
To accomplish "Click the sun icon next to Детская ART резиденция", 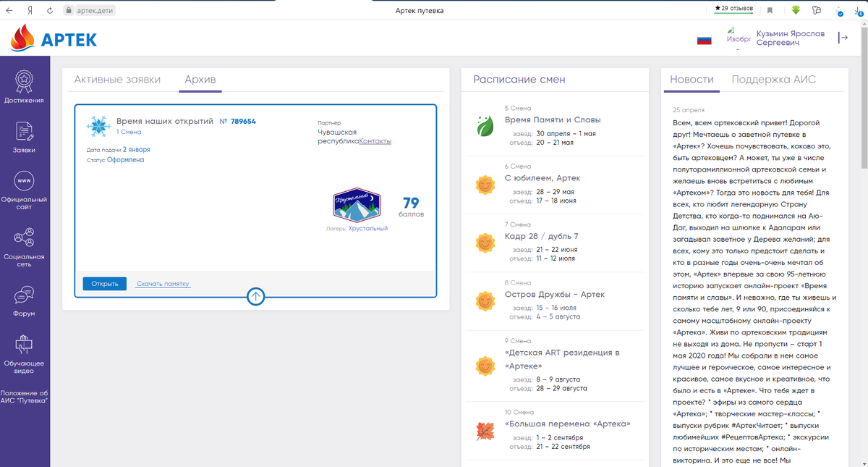I will click(x=484, y=366).
